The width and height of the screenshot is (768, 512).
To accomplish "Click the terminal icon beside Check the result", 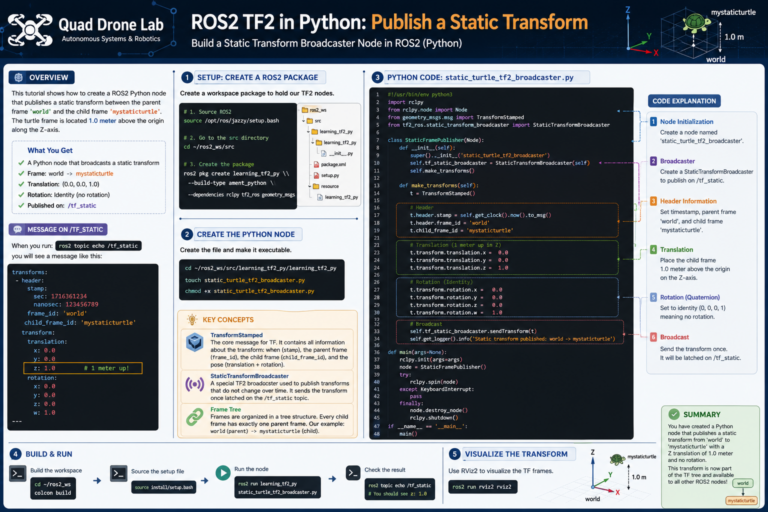I will coord(353,473).
